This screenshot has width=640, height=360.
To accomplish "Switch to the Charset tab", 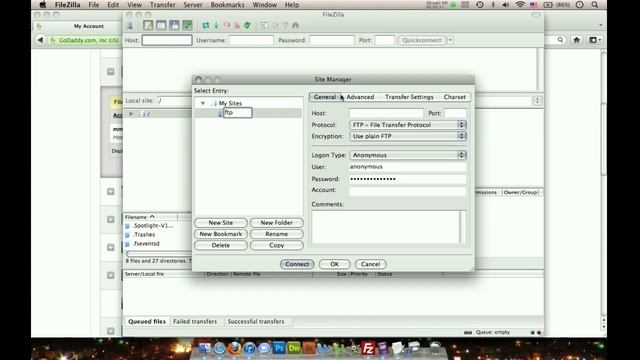I will 454,97.
